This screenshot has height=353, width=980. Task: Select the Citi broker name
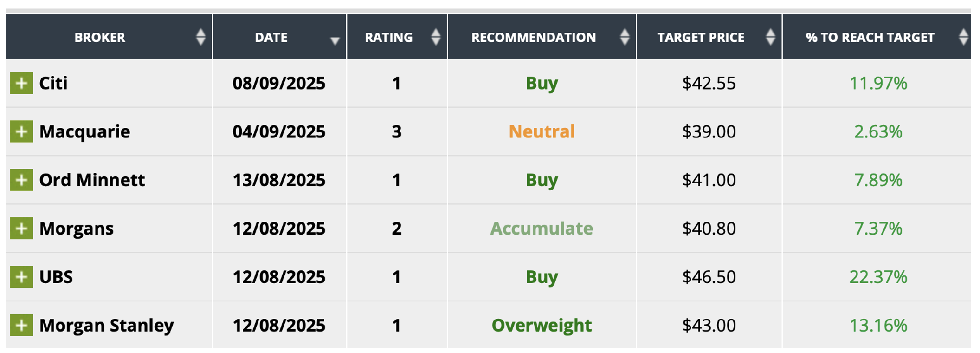(x=53, y=83)
